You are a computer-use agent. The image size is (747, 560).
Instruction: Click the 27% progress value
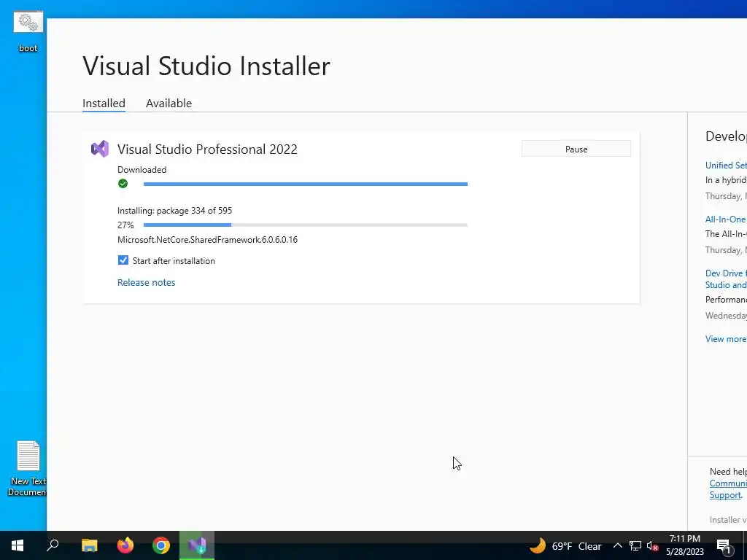pyautogui.click(x=125, y=225)
